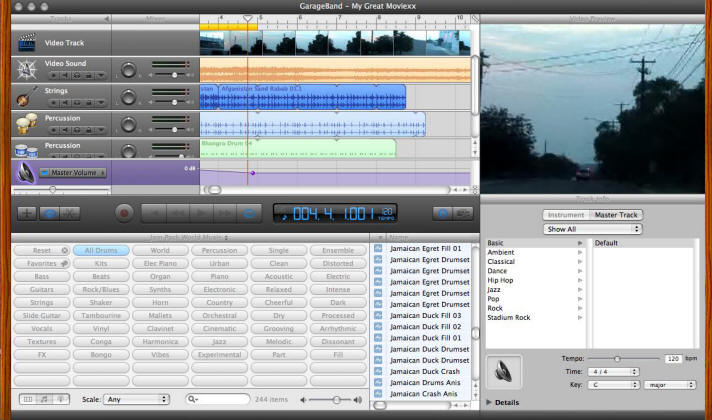The image size is (712, 420).
Task: Select the Default preset
Action: (x=643, y=243)
